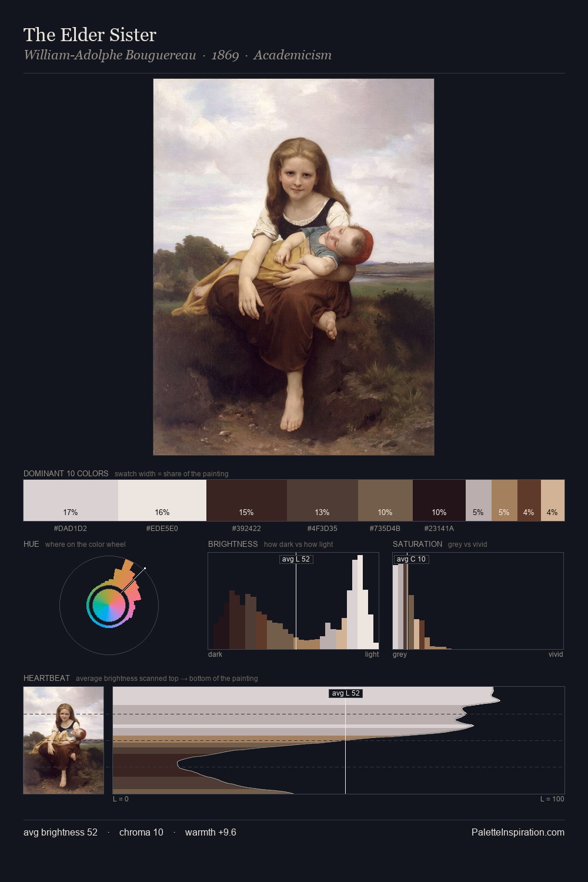This screenshot has height=882, width=588.
Task: Open the PaletteInspiration.com link
Action: (518, 832)
